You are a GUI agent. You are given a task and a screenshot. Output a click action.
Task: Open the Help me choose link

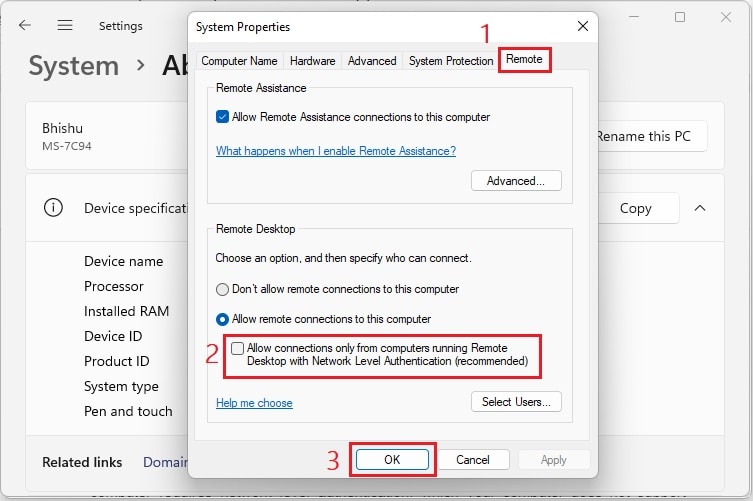[254, 403]
